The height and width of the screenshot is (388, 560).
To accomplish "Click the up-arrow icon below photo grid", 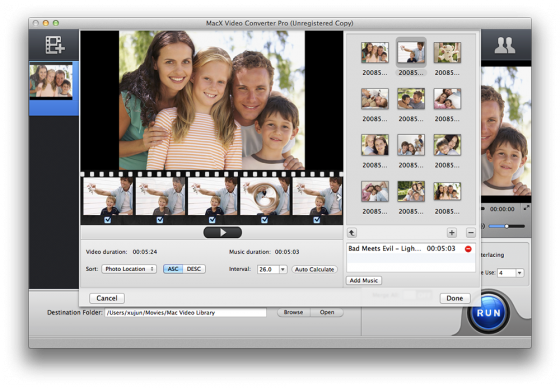I will (352, 233).
